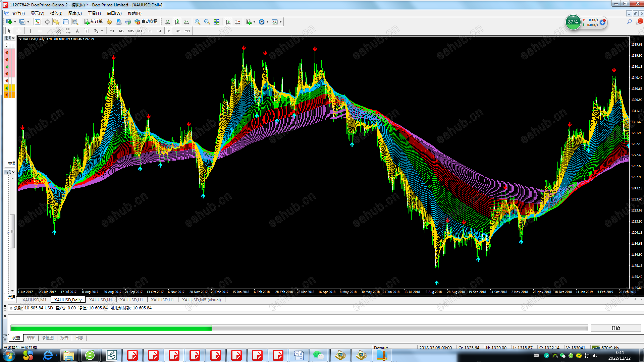
Task: Select the H4 timeframe button
Action: [x=159, y=31]
